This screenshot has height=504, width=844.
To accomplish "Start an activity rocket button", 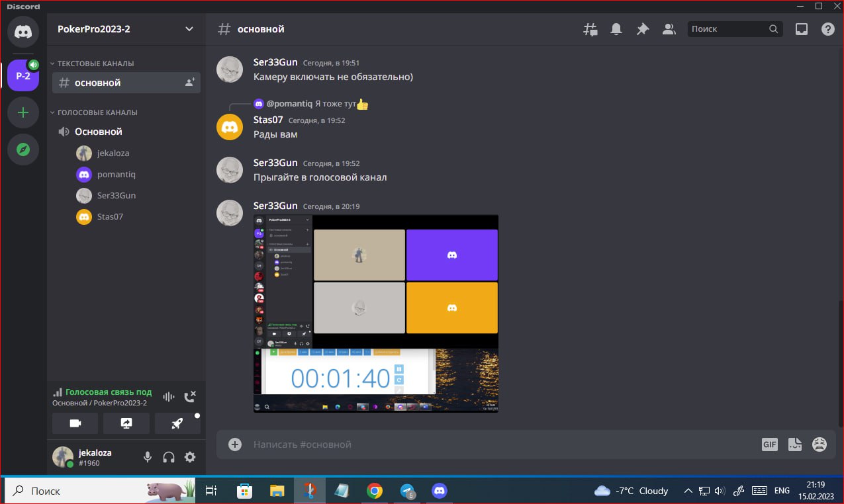I will pyautogui.click(x=177, y=423).
